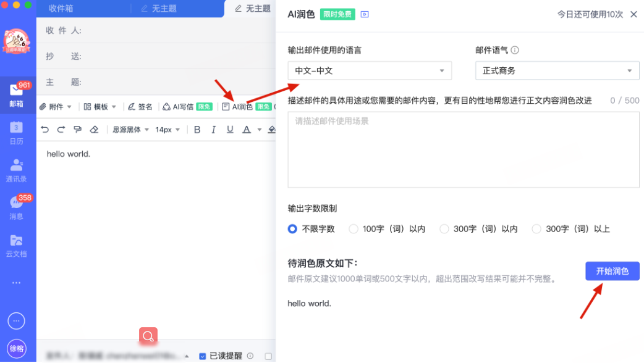Toggle underline formatting
The height and width of the screenshot is (363, 644).
(x=230, y=130)
